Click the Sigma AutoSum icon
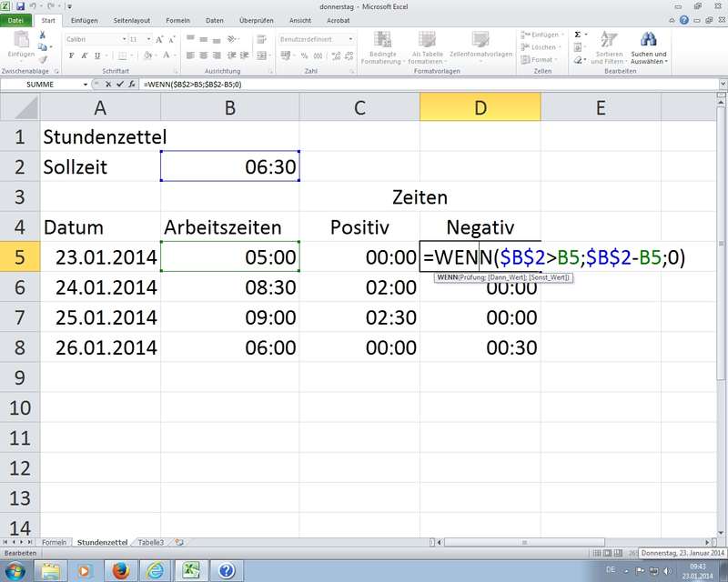The image size is (728, 582). (x=578, y=35)
